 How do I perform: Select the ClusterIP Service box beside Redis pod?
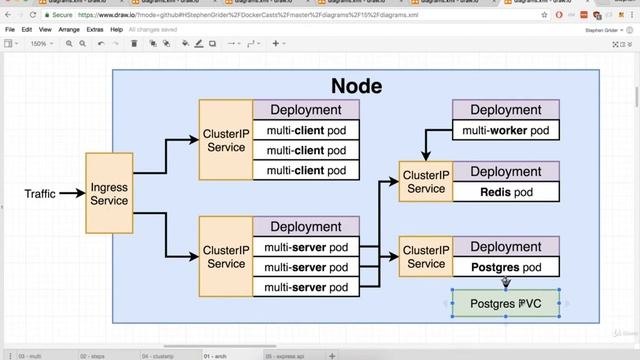tap(426, 182)
